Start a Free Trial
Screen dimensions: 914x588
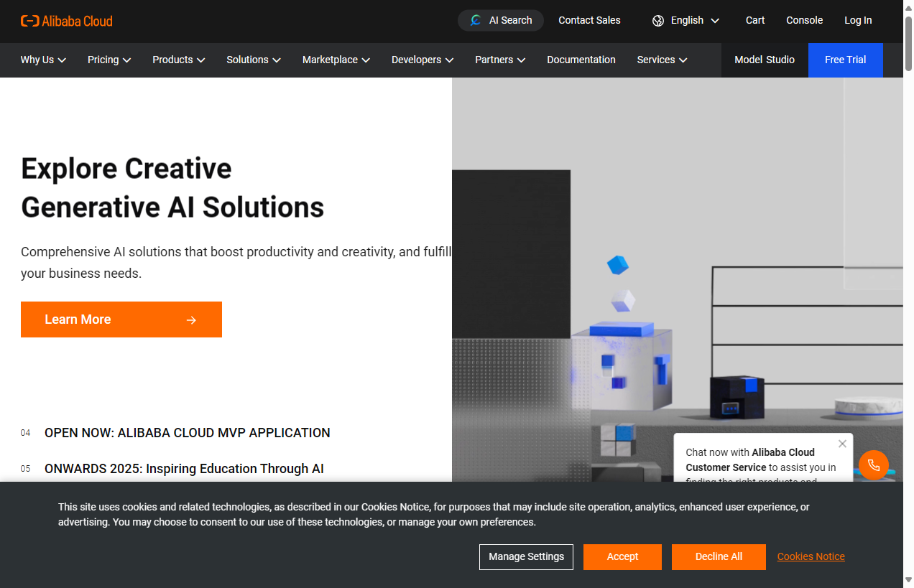click(845, 60)
